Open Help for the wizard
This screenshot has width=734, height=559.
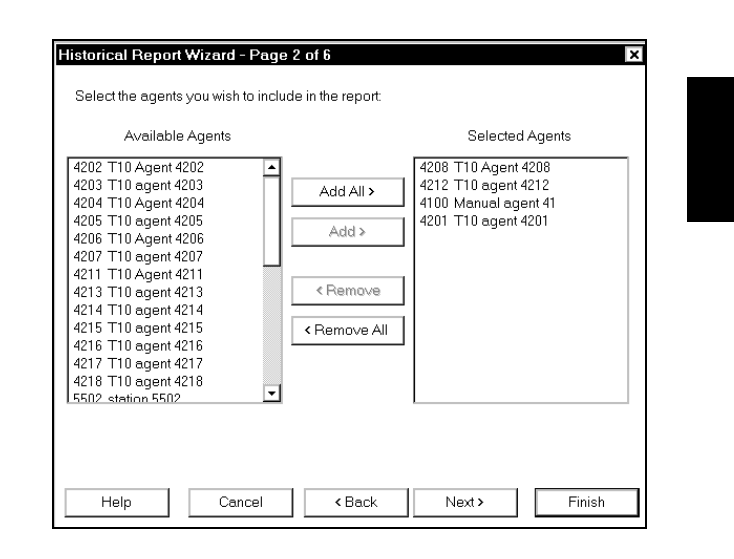(117, 502)
